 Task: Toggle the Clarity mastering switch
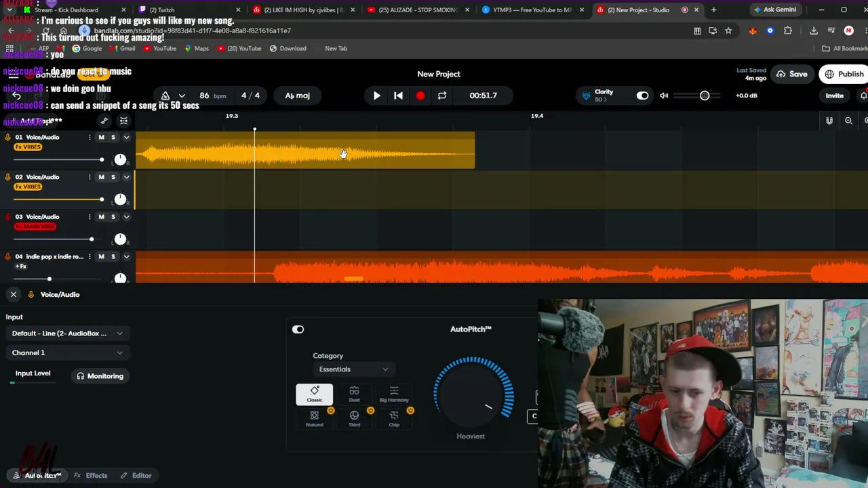coord(642,96)
